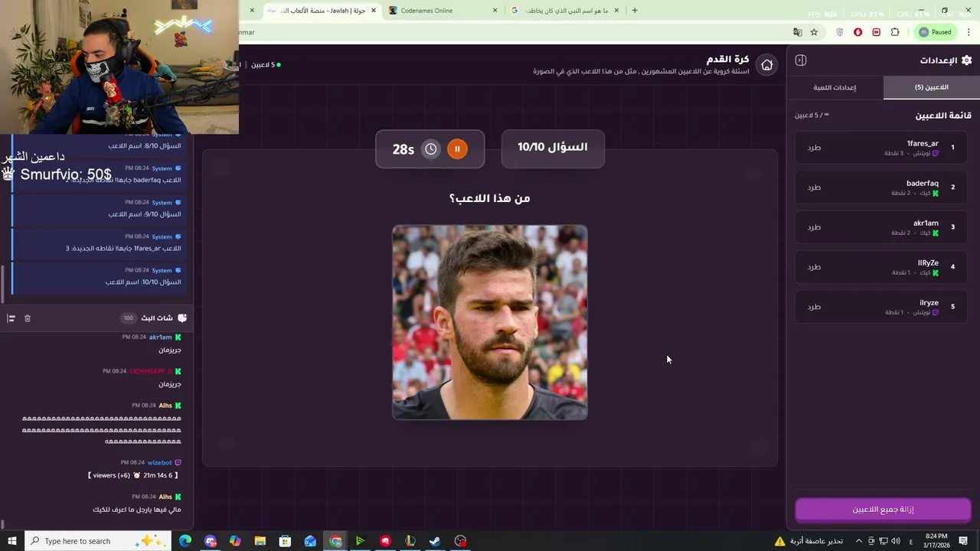Kick player 1fares_ar with طرد
980x551 pixels.
pyautogui.click(x=814, y=148)
